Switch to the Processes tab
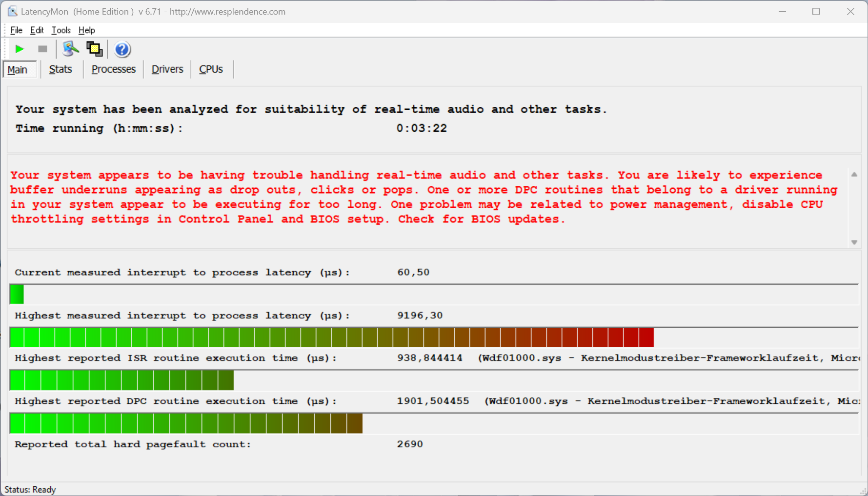 coord(113,69)
